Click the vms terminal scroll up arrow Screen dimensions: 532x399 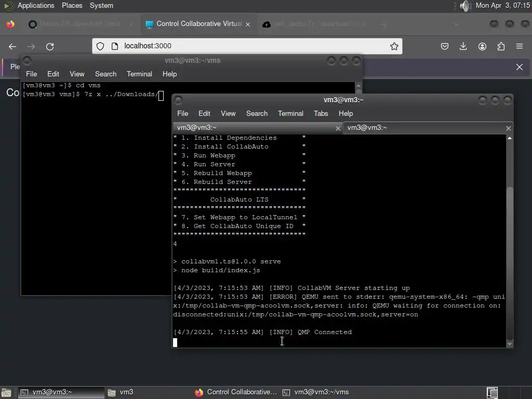358,86
